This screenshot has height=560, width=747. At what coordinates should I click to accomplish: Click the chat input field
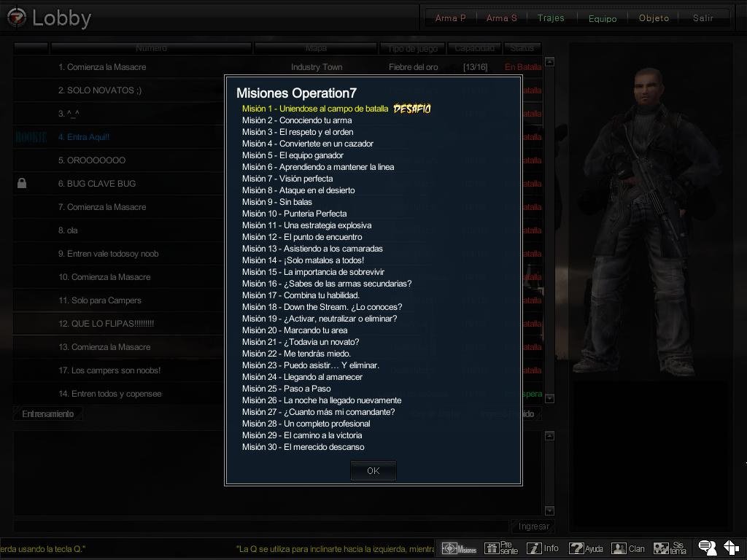[x=261, y=526]
